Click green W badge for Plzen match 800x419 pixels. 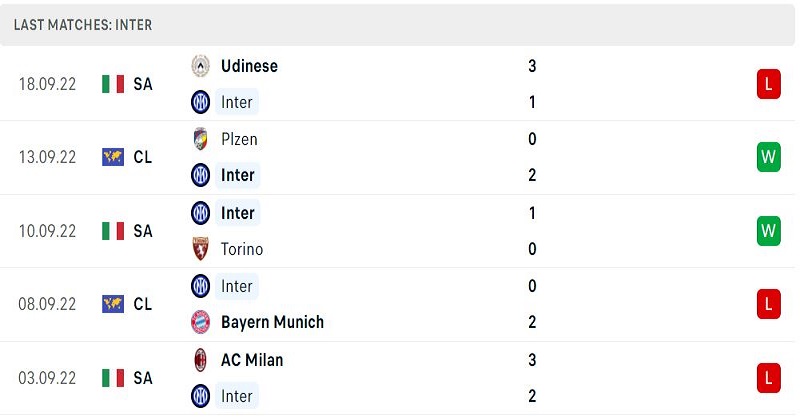tap(768, 157)
